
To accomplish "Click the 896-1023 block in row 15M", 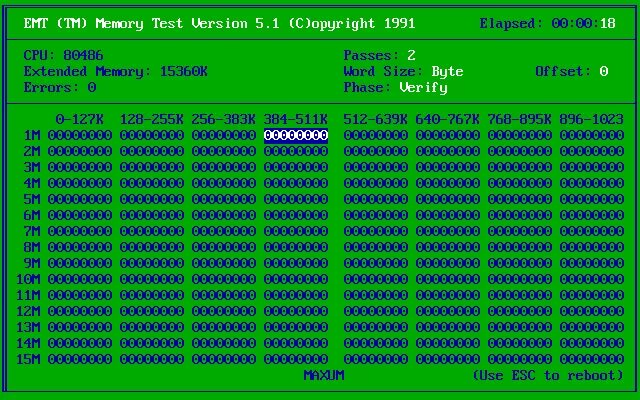I will pyautogui.click(x=592, y=359).
